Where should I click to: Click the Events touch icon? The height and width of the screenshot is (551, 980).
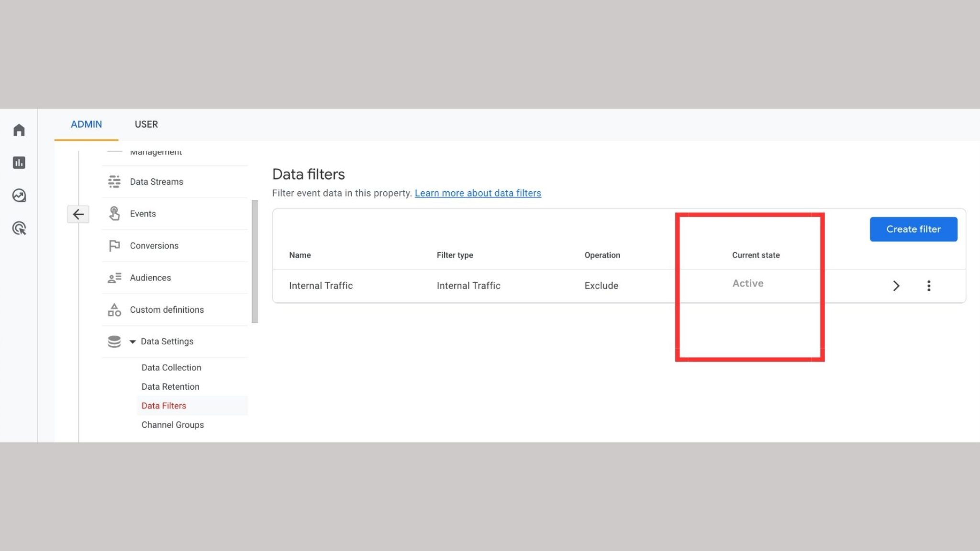[x=114, y=214]
